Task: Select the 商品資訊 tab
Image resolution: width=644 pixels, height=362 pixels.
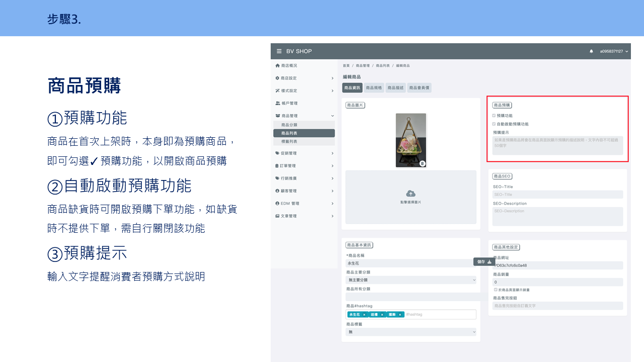Action: [x=352, y=87]
